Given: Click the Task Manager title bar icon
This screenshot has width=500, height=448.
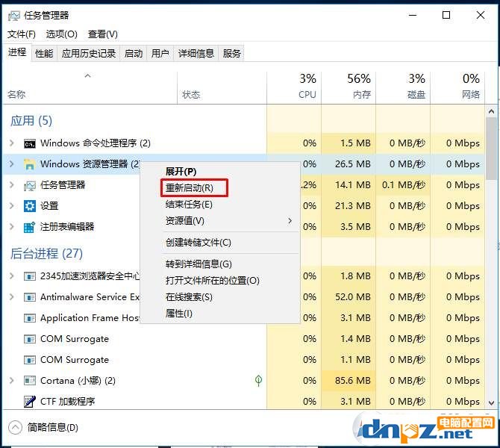Looking at the screenshot, I should [x=13, y=16].
